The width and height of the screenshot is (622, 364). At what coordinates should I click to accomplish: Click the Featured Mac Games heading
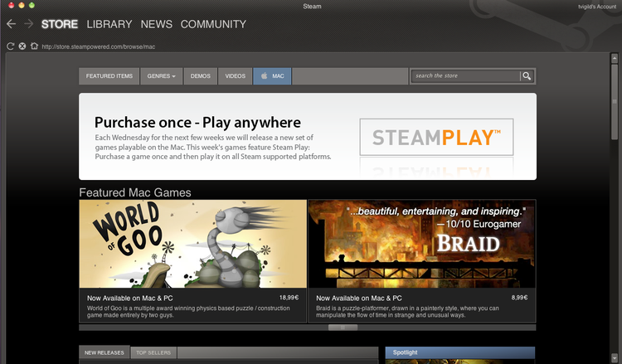pyautogui.click(x=135, y=192)
